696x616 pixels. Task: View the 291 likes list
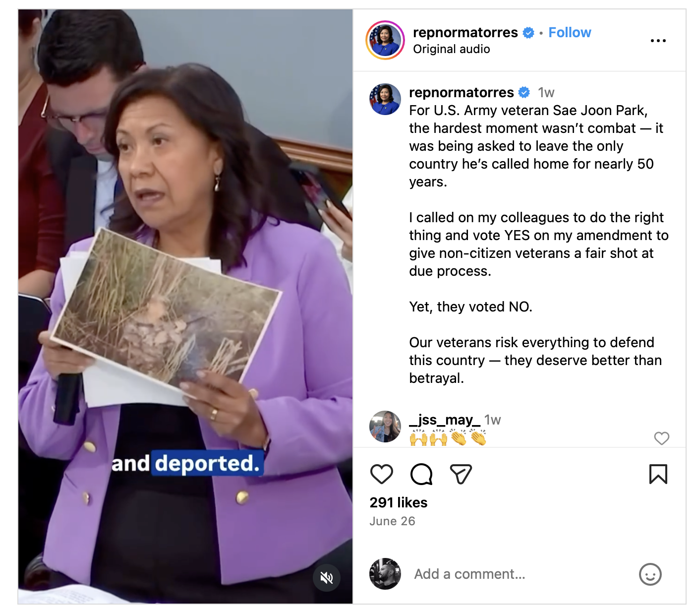399,502
